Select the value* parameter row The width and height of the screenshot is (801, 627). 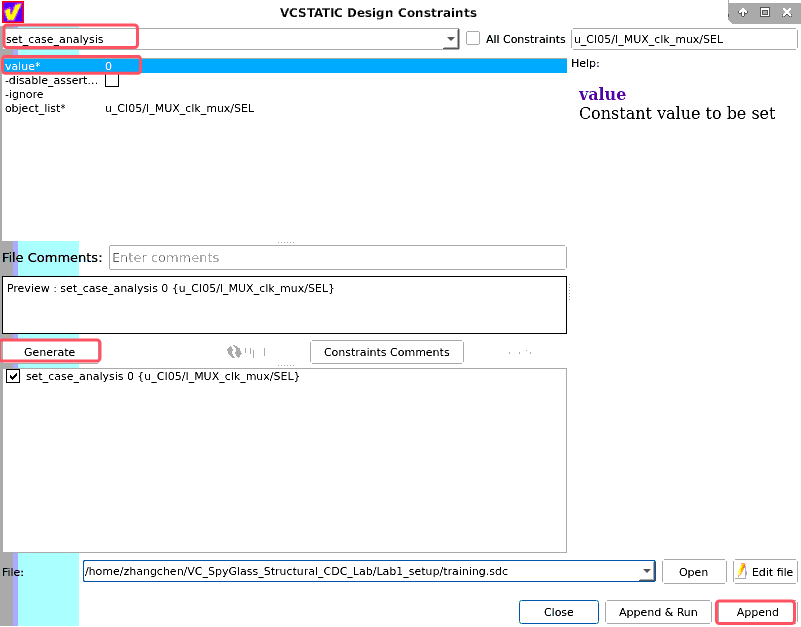tap(60, 65)
